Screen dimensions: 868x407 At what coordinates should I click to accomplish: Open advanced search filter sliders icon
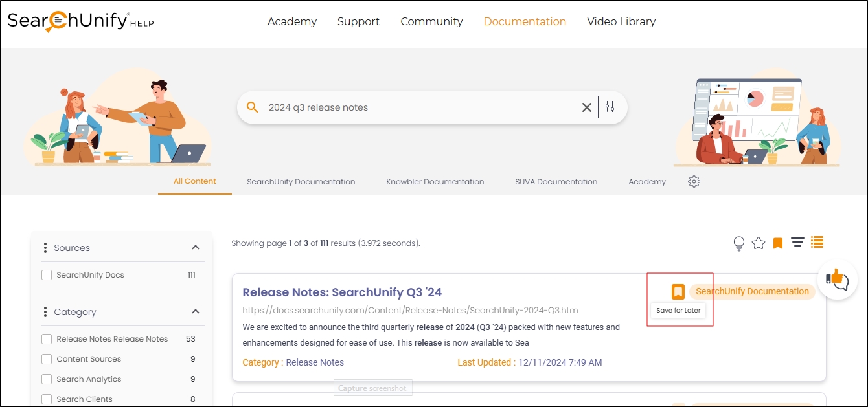[610, 107]
